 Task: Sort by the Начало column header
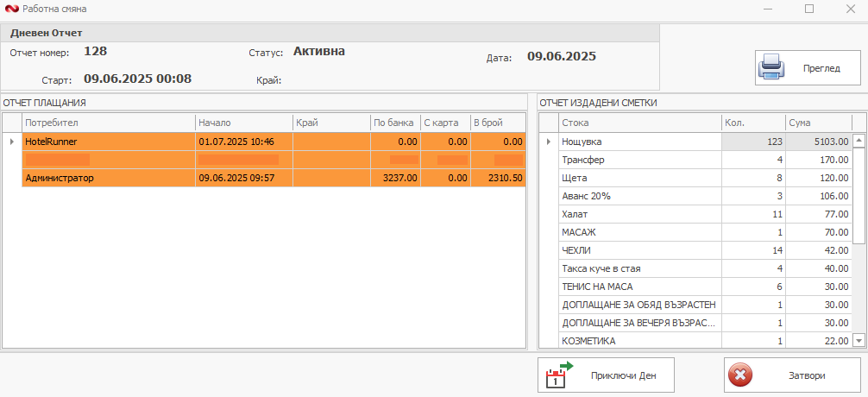[x=243, y=123]
